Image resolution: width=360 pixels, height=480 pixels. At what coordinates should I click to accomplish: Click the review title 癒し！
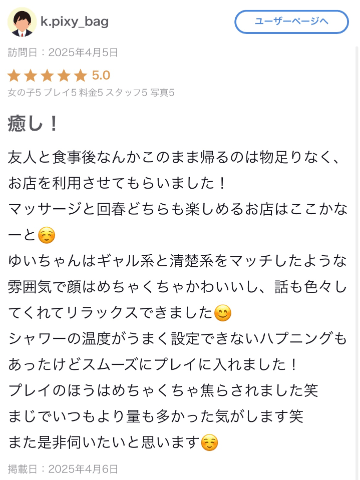[x=33, y=124]
